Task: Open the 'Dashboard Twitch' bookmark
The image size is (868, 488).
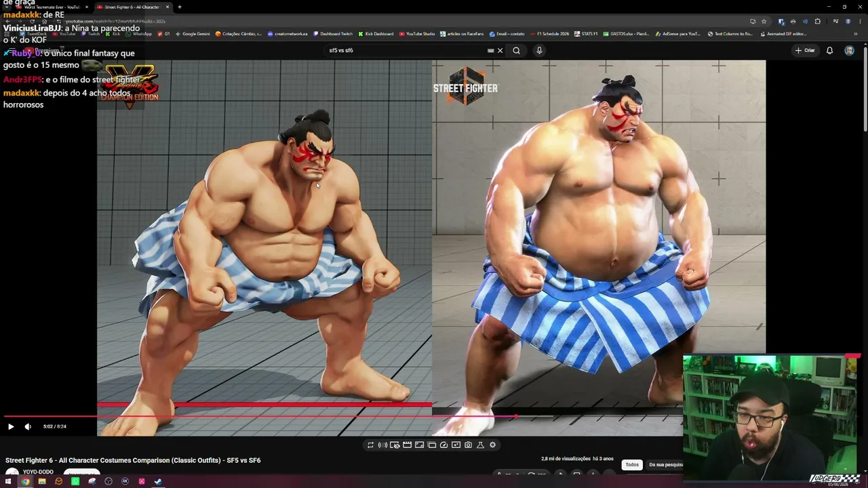Action: point(332,33)
